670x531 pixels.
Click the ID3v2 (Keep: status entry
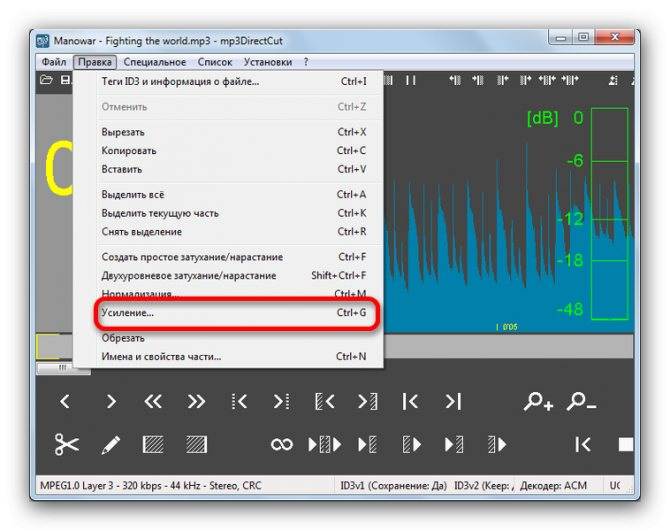click(484, 486)
